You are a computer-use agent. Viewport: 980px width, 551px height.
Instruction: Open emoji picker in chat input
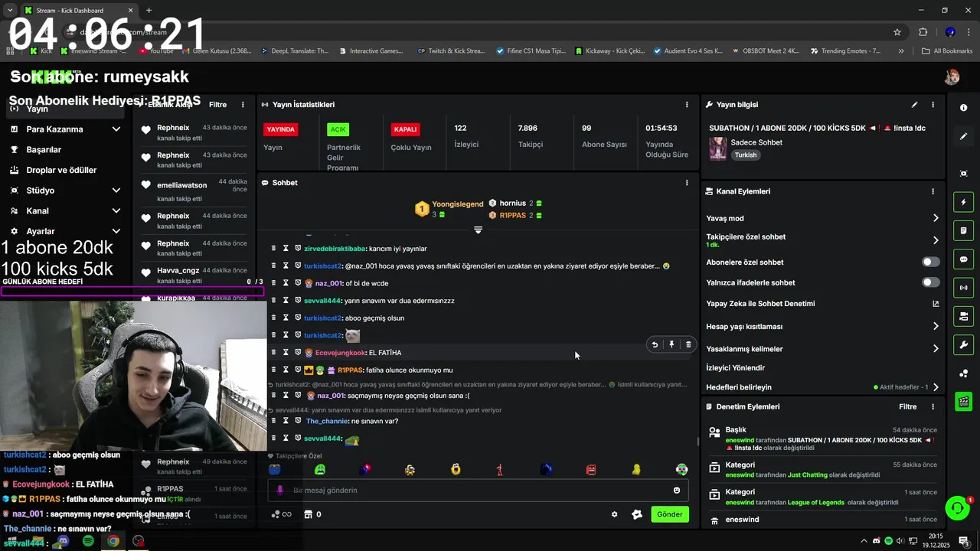pos(677,491)
